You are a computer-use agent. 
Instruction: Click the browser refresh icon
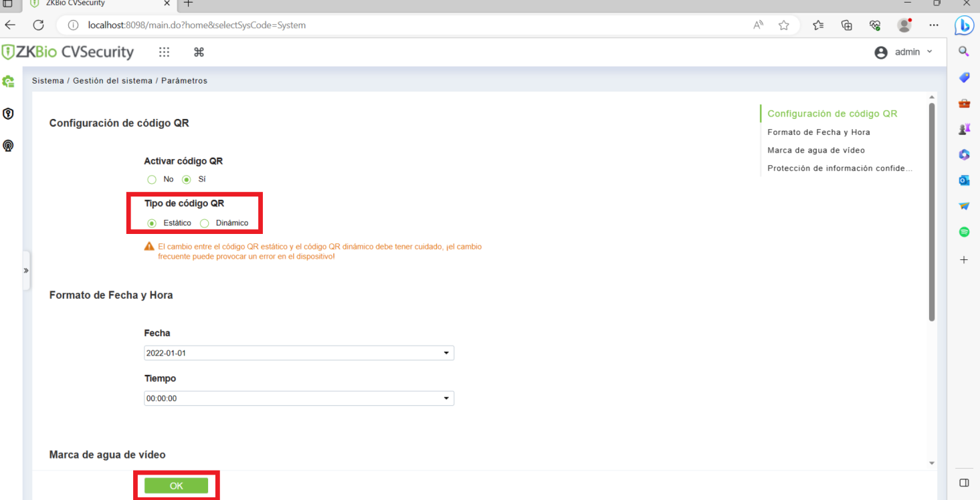(x=38, y=25)
